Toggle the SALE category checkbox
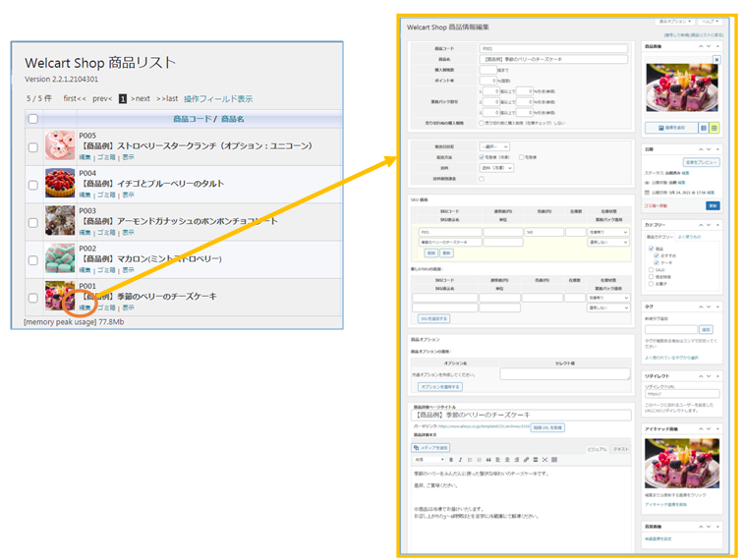Image resolution: width=744 pixels, height=560 pixels. (650, 268)
